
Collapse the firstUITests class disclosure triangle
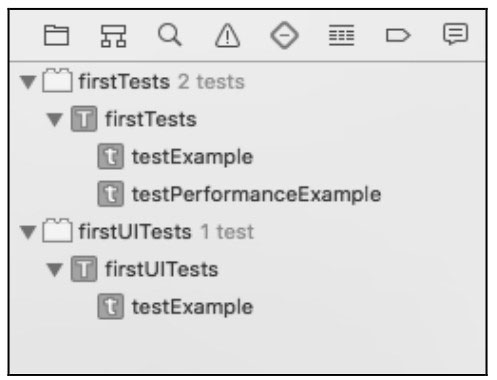point(55,269)
